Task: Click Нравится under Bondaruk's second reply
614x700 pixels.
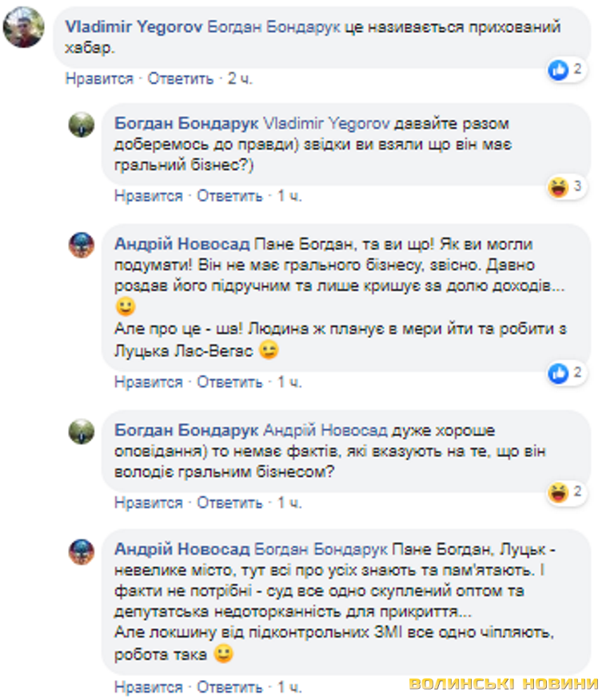Action: point(148,503)
